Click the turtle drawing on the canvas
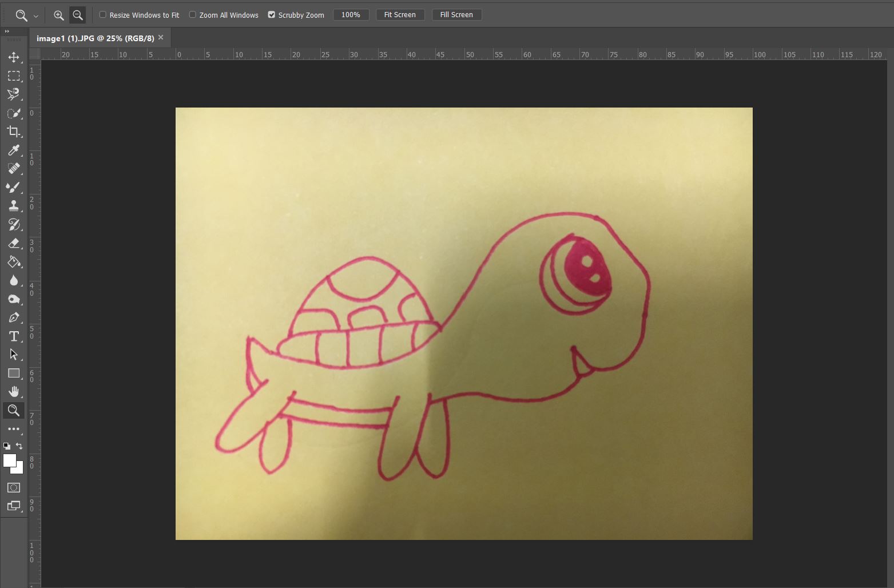Screen dimensions: 894x588 click(432, 347)
